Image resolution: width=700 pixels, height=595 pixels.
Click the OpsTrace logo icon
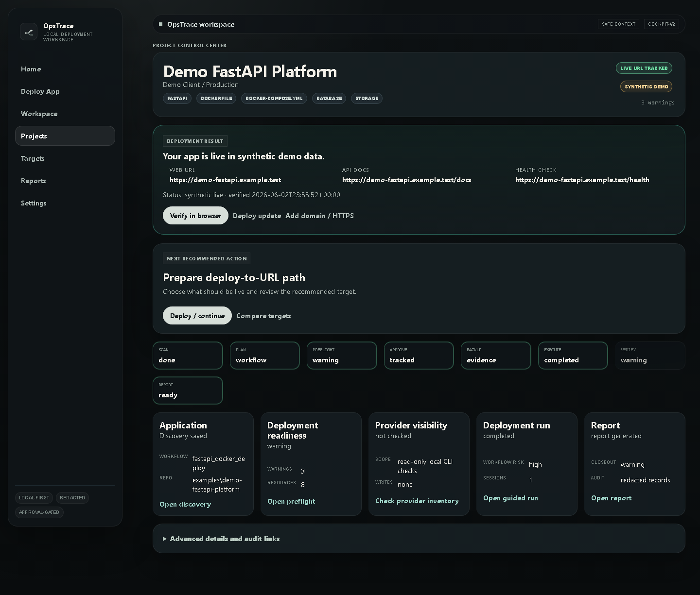coord(29,32)
